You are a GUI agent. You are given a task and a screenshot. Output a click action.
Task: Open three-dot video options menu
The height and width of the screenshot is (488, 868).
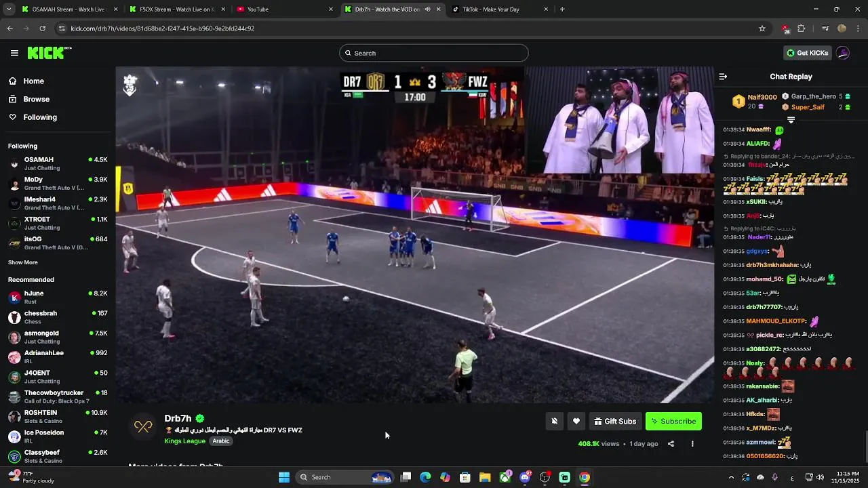tap(692, 444)
